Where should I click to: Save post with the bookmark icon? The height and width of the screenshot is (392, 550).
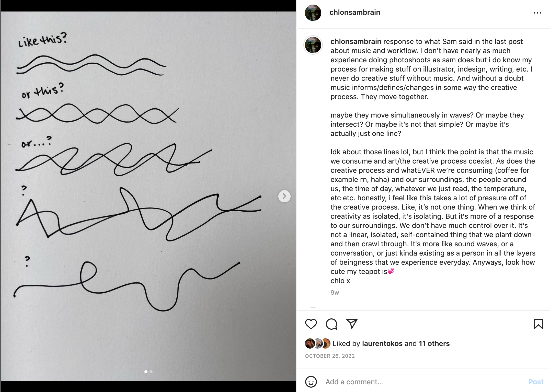pyautogui.click(x=538, y=324)
